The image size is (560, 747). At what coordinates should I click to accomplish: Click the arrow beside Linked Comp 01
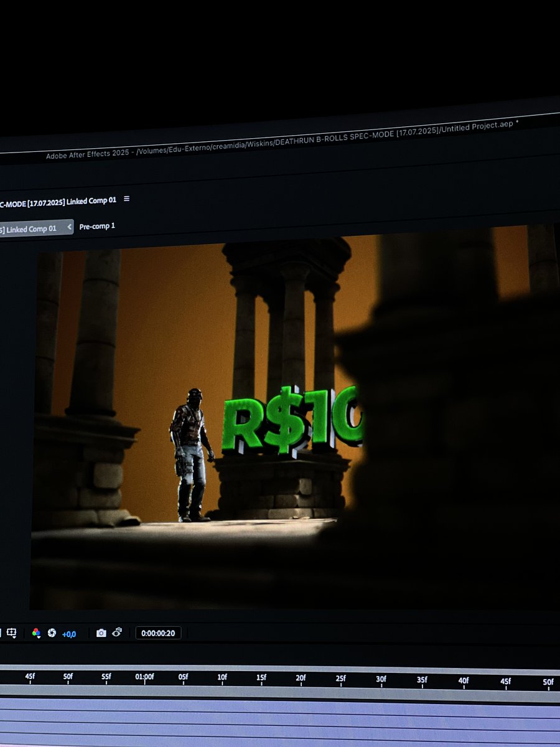click(x=69, y=227)
